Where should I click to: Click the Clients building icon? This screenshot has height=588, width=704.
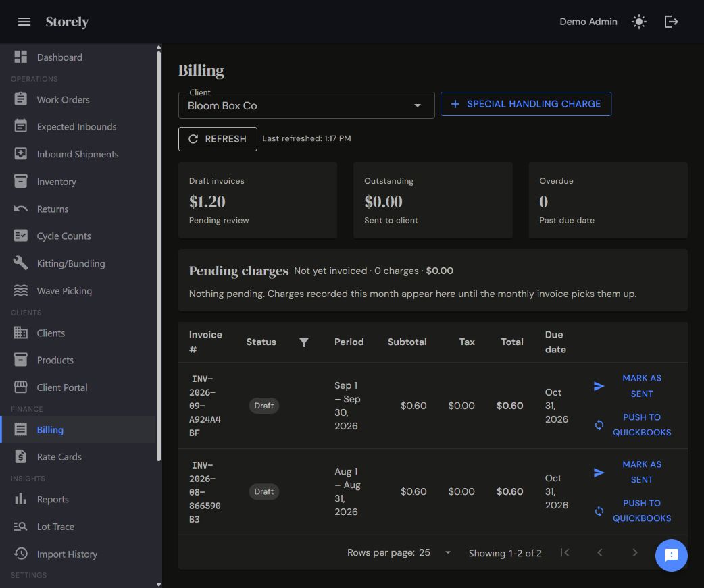click(21, 333)
